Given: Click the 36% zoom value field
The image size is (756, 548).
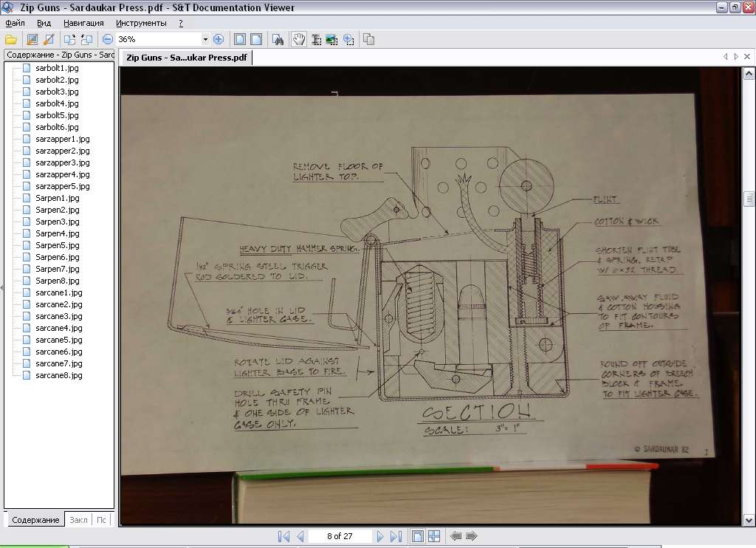Looking at the screenshot, I should [x=159, y=40].
